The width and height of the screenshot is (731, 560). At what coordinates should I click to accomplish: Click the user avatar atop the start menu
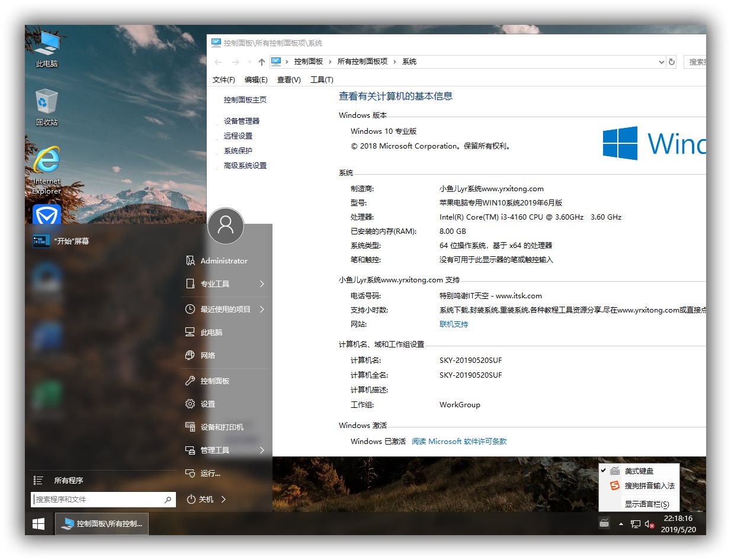226,226
